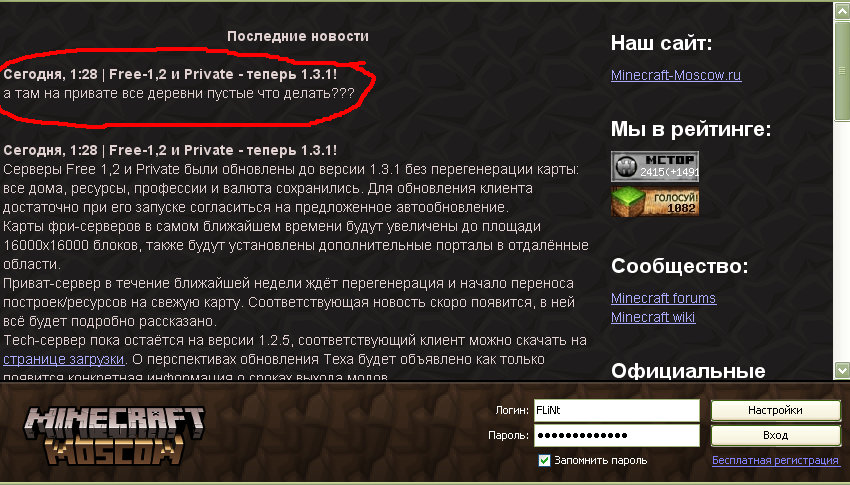Focus the Логин input field

tap(616, 410)
